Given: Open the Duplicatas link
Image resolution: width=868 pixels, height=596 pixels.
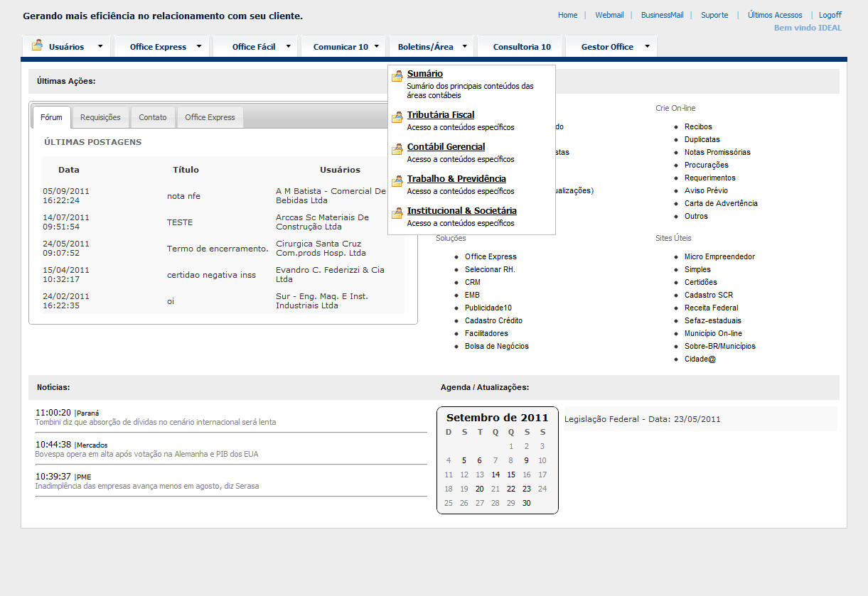Looking at the screenshot, I should [x=702, y=139].
